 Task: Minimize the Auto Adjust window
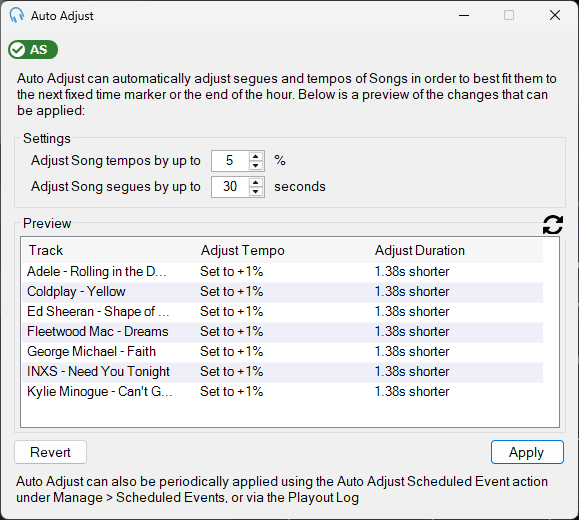point(464,16)
